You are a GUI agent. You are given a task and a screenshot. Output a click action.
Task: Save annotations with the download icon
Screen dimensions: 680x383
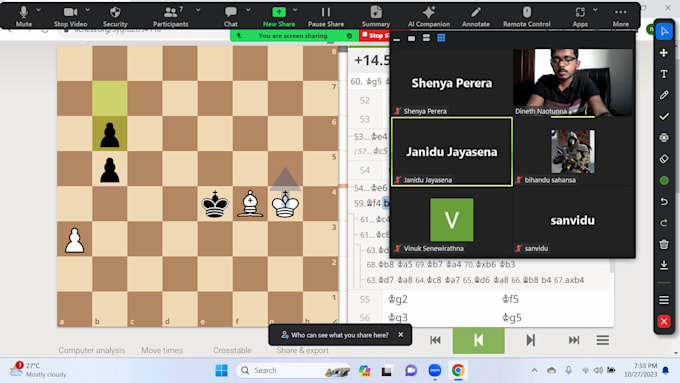[x=664, y=265]
